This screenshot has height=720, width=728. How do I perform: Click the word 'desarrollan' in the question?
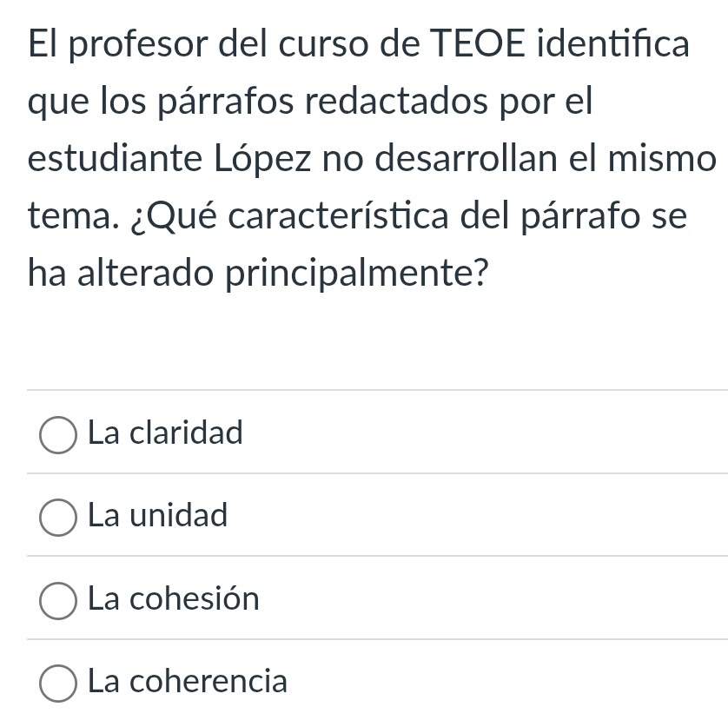467,158
